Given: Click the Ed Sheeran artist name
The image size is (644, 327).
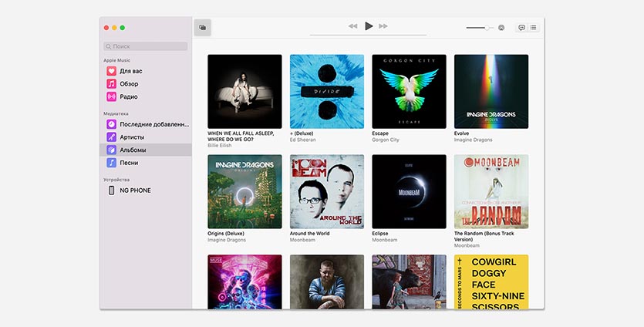Looking at the screenshot, I should [302, 140].
